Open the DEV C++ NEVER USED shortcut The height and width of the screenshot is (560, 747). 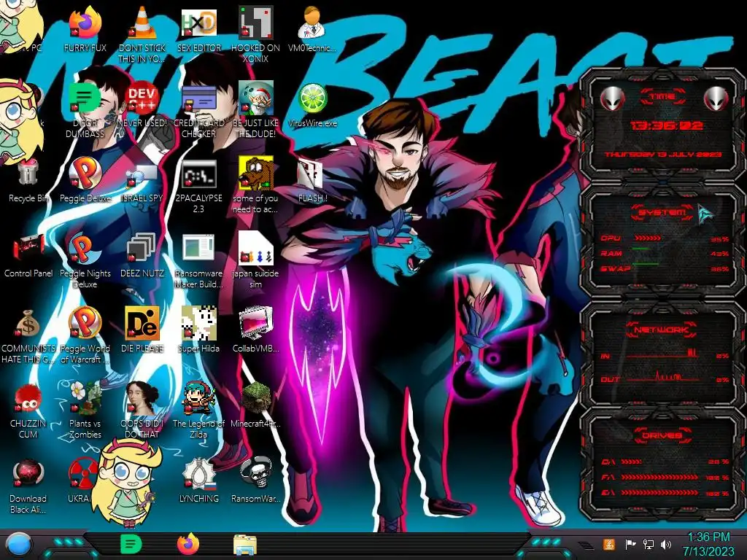(142, 98)
